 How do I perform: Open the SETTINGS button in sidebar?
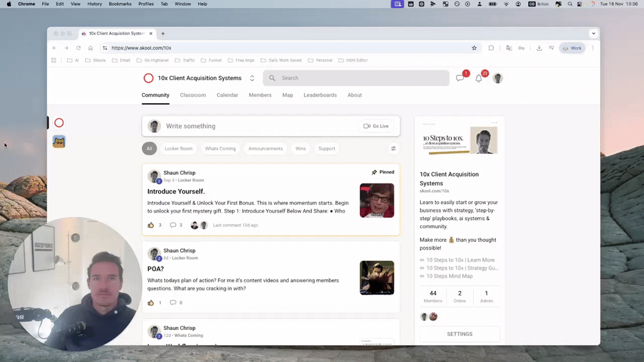pos(460,334)
